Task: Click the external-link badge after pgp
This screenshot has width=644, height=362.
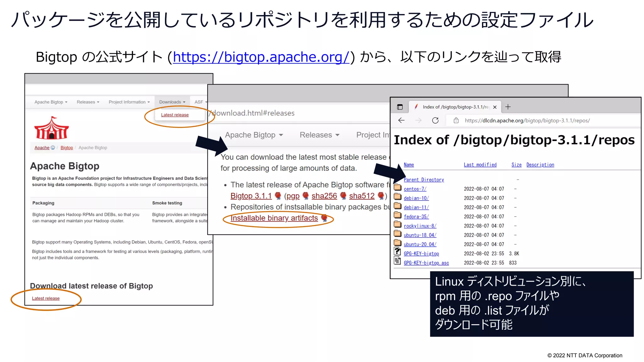Action: (305, 196)
